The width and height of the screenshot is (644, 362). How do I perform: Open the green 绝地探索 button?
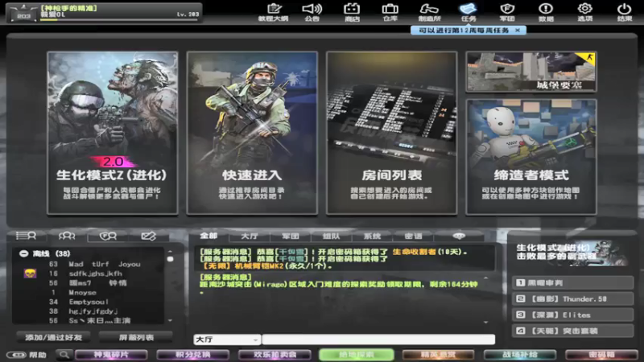356,355
